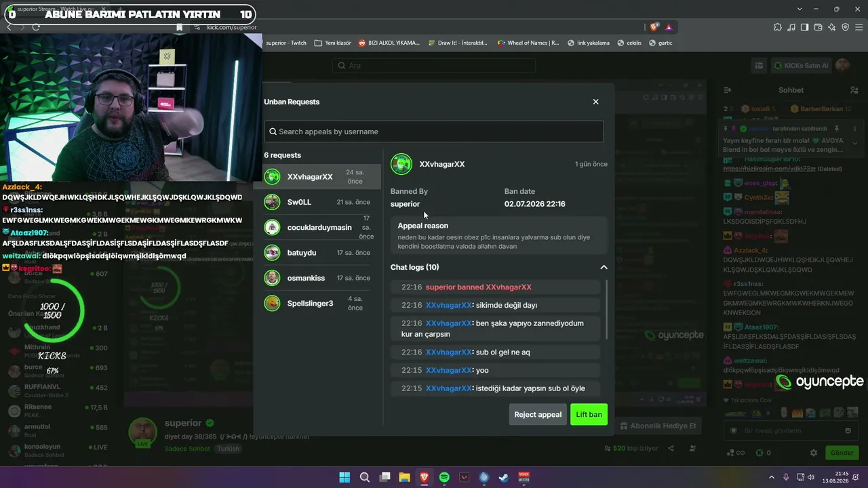868x488 pixels.
Task: Open pinned message three-dot menu
Action: tap(854, 129)
